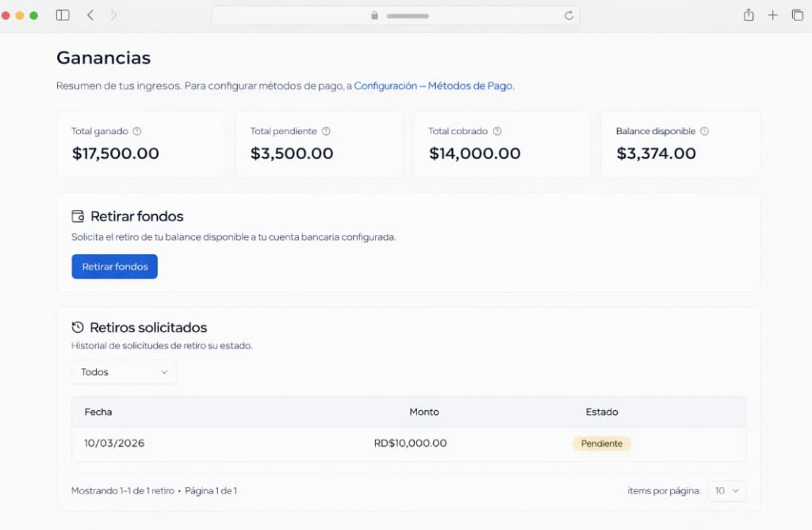Click the info icon beside Total cobrado
Viewport: 812px width, 530px height.
coord(497,131)
